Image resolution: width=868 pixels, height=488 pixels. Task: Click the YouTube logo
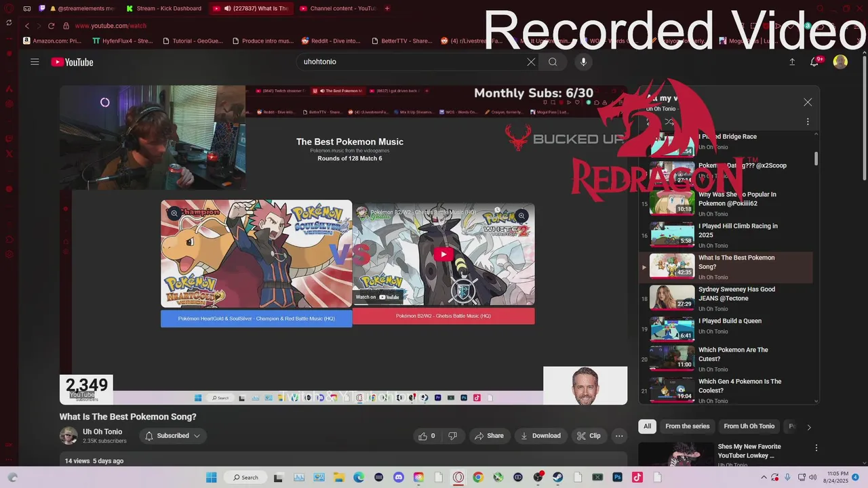click(72, 62)
